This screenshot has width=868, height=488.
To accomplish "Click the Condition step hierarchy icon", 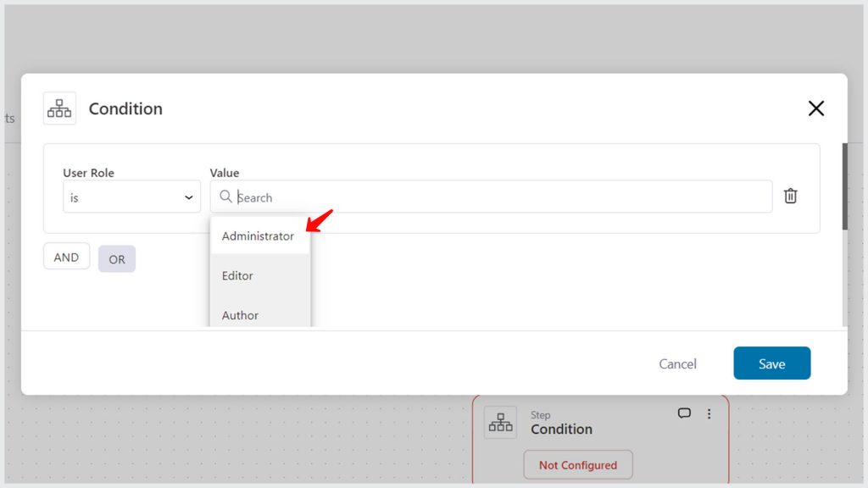I will pyautogui.click(x=500, y=422).
